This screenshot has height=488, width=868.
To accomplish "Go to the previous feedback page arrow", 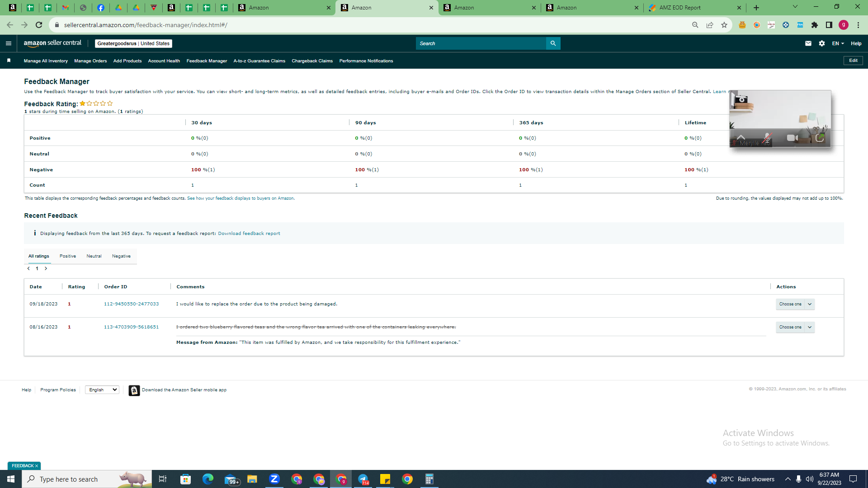I will click(28, 268).
